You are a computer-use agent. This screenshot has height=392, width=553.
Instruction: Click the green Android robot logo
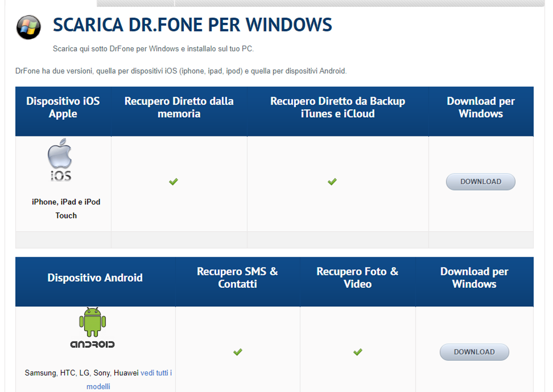pyautogui.click(x=92, y=328)
